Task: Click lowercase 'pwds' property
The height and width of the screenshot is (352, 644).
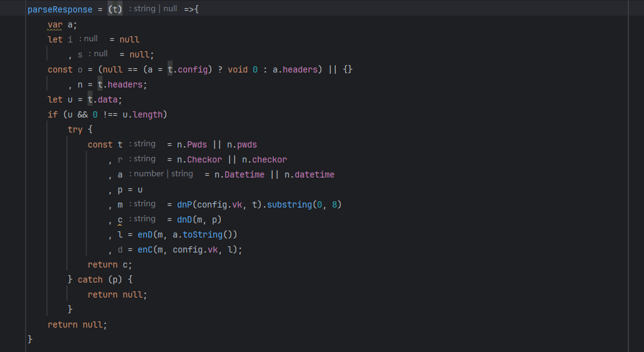Action: coord(247,144)
